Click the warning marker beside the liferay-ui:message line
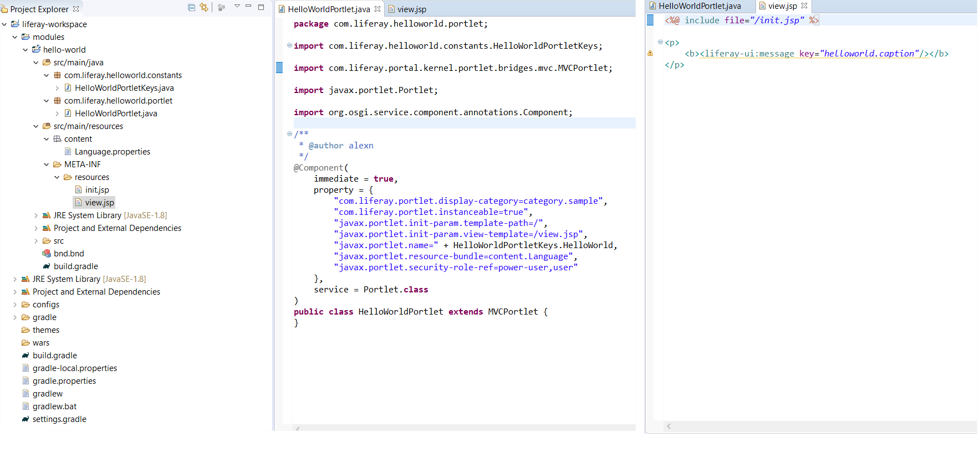Image resolution: width=980 pixels, height=453 pixels. (x=650, y=54)
